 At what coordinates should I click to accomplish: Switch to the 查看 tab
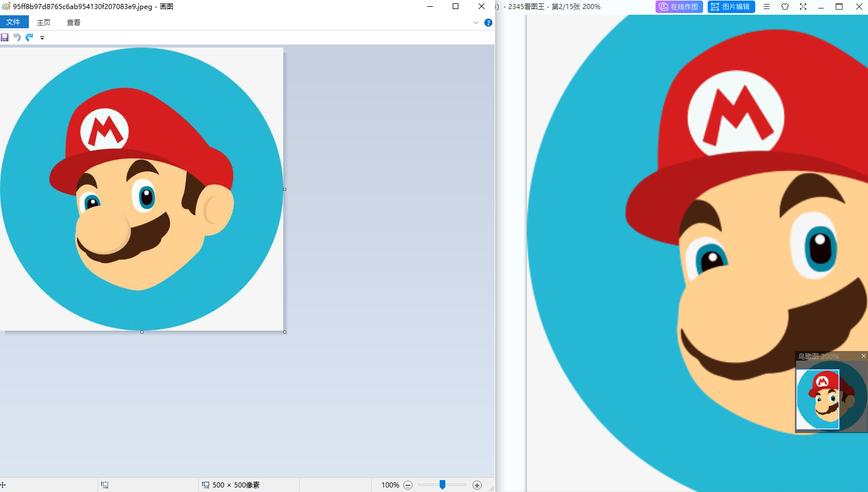point(74,22)
